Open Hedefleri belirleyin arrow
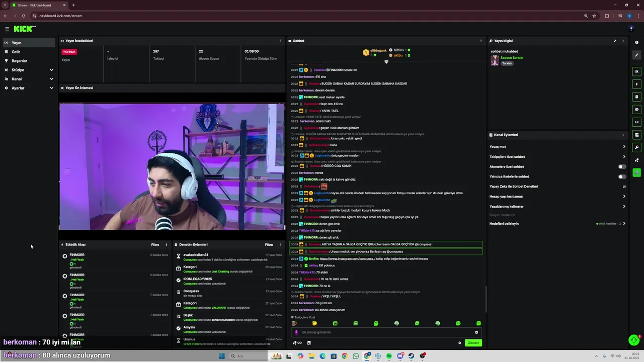Screen dimensions: 644x362 [x=624, y=223]
